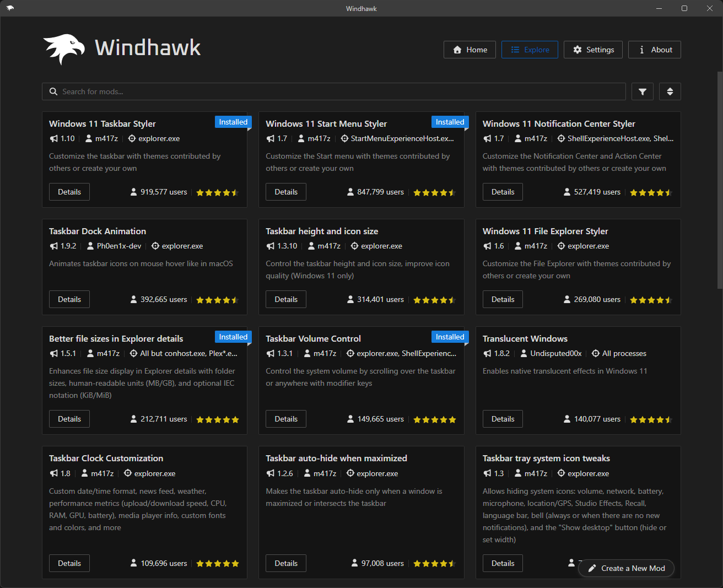723x588 pixels.
Task: Click the process icon beside All but conhost.exe
Action: 133,353
